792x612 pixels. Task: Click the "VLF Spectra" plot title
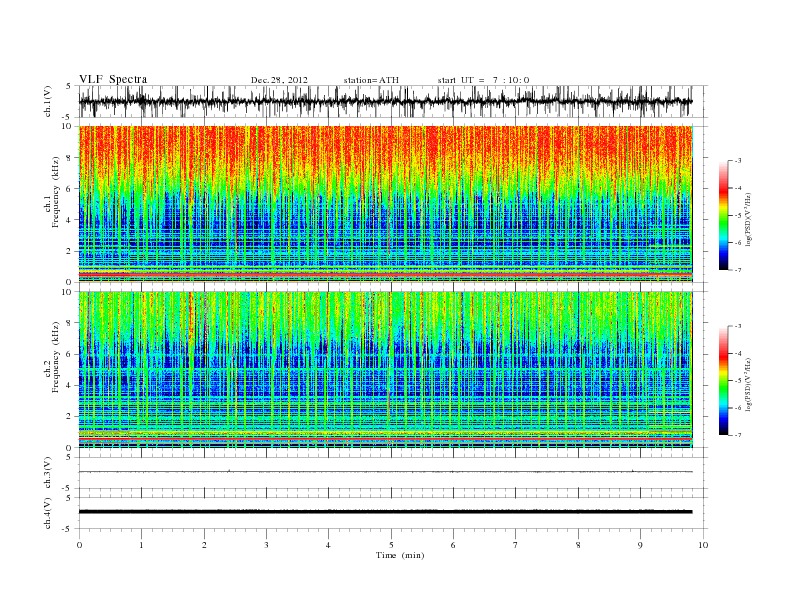(113, 79)
